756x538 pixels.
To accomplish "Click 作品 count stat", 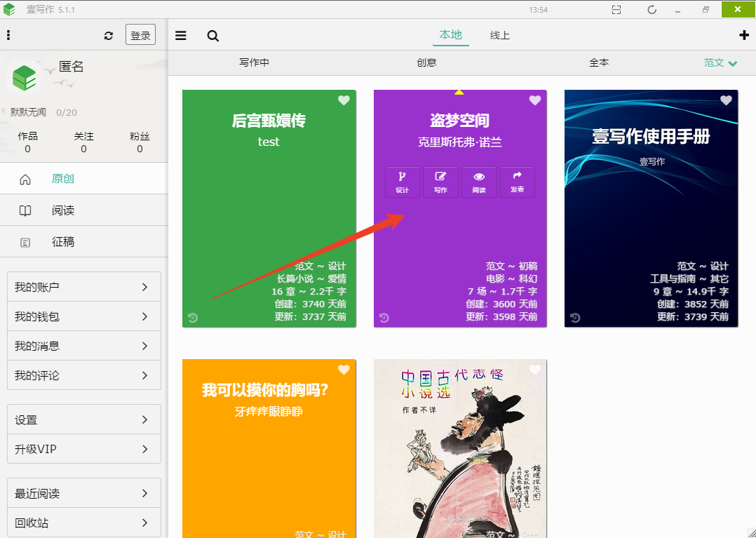I will coord(27,142).
